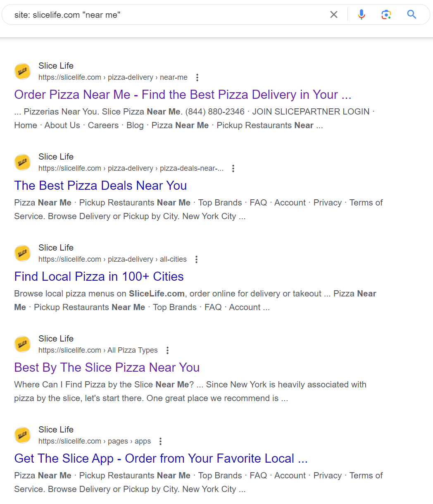Open 'The Best Pizza Deals Near You' link

[x=100, y=186]
